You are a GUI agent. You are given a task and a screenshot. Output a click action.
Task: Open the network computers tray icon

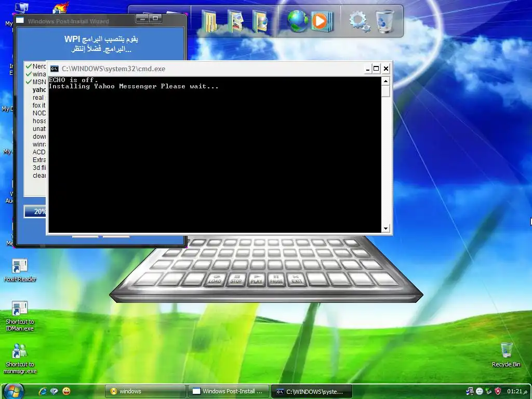pos(470,391)
